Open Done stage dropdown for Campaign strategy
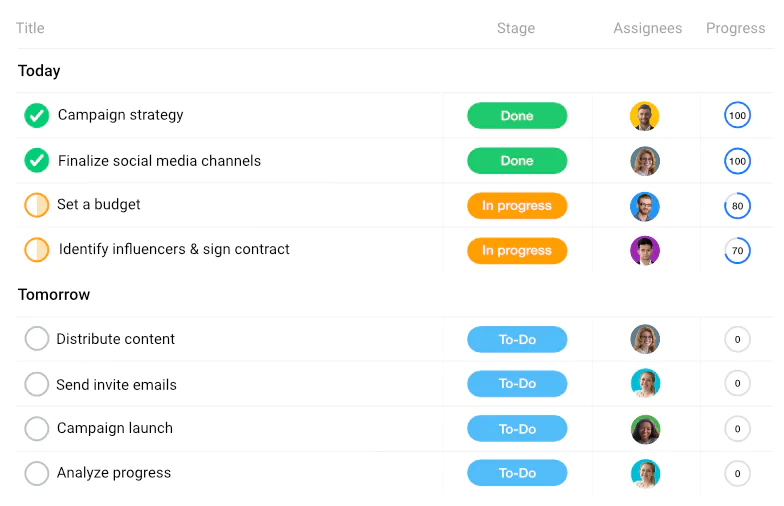This screenshot has width=784, height=506. tap(517, 116)
